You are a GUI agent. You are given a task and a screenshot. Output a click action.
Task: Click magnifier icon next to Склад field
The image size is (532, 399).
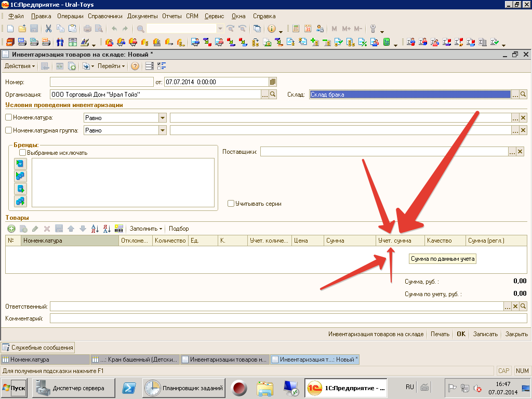coord(523,95)
